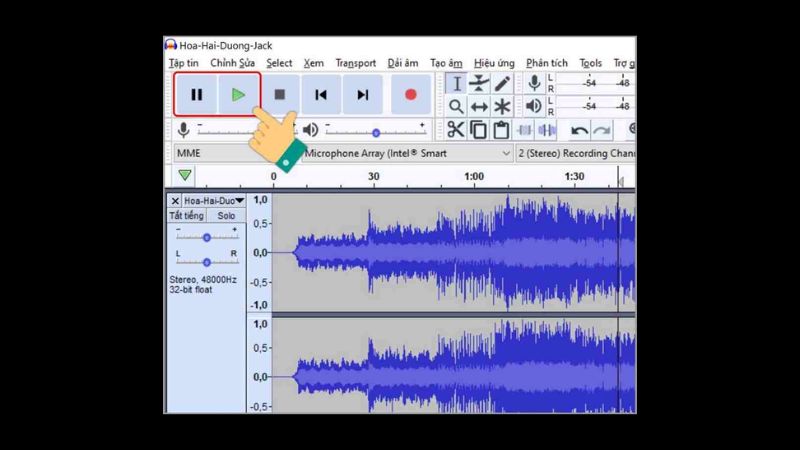Select the Time Shift tool
This screenshot has height=450, width=800.
point(479,107)
